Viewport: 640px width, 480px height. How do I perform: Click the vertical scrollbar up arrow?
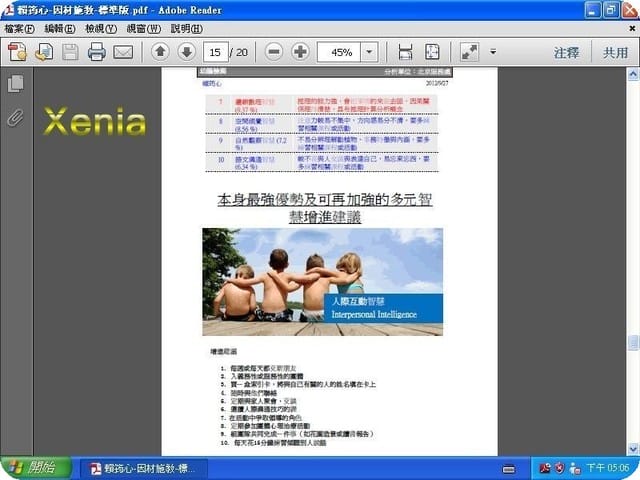coord(633,74)
